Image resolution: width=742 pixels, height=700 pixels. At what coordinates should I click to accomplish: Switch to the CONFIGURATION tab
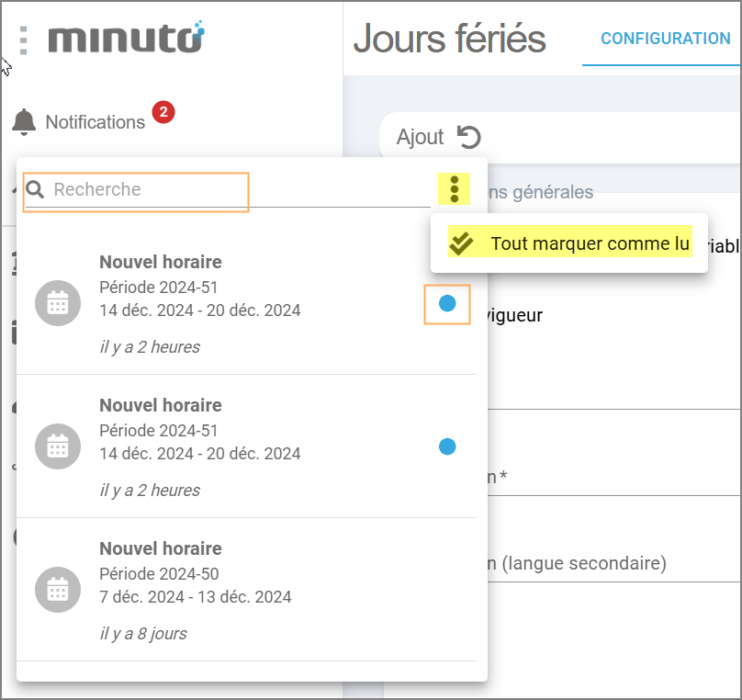[665, 39]
